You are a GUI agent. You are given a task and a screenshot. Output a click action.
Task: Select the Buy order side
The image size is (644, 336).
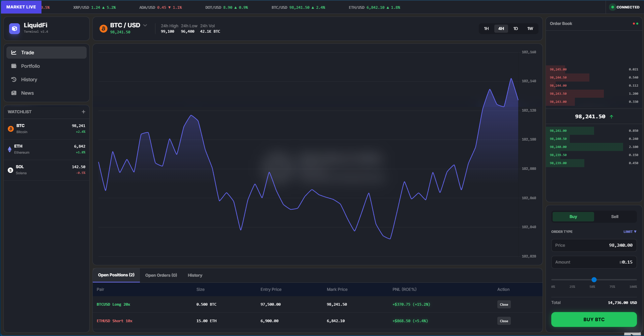coord(573,217)
